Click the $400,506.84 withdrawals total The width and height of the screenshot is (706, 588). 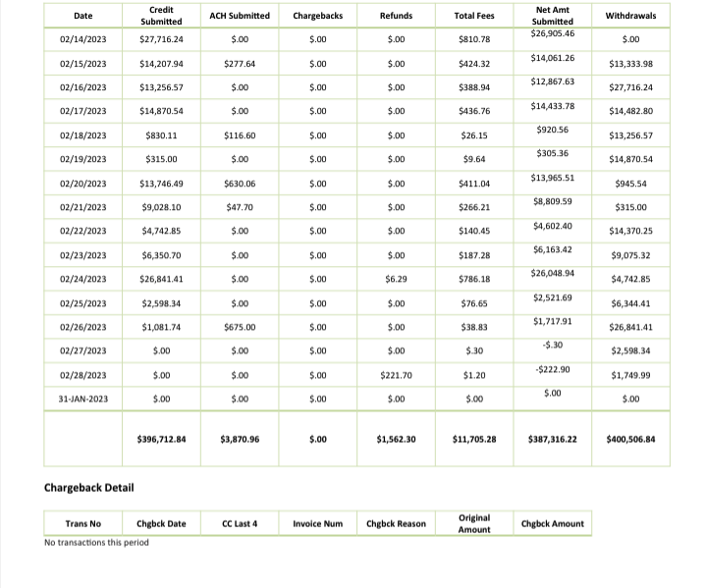click(x=631, y=439)
